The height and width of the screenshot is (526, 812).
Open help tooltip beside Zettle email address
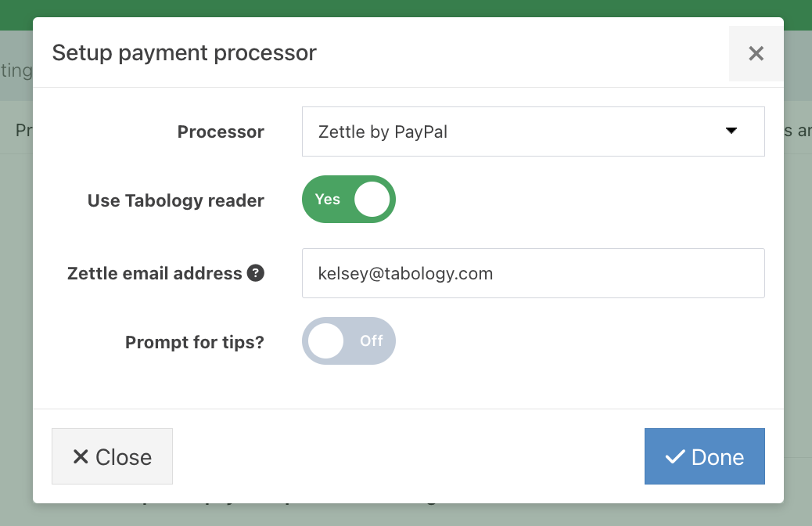[255, 272]
